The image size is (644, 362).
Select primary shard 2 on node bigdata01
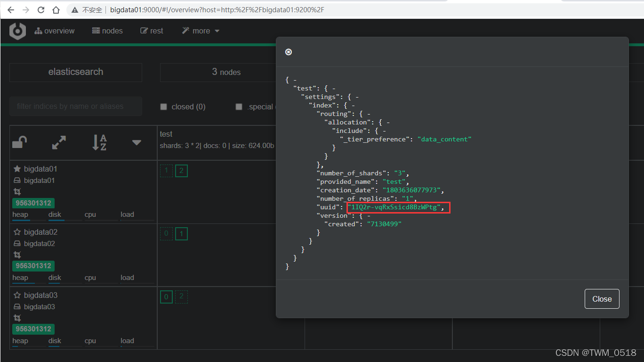(x=181, y=171)
